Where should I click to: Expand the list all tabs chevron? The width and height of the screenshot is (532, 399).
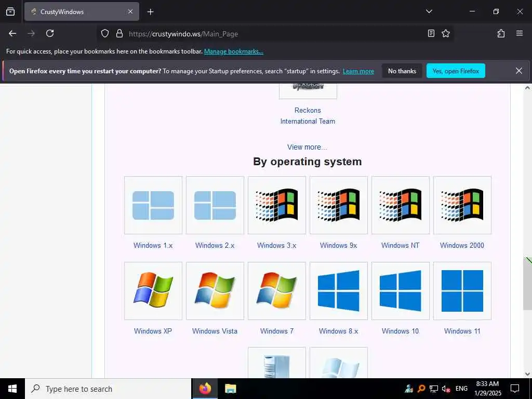pyautogui.click(x=429, y=11)
